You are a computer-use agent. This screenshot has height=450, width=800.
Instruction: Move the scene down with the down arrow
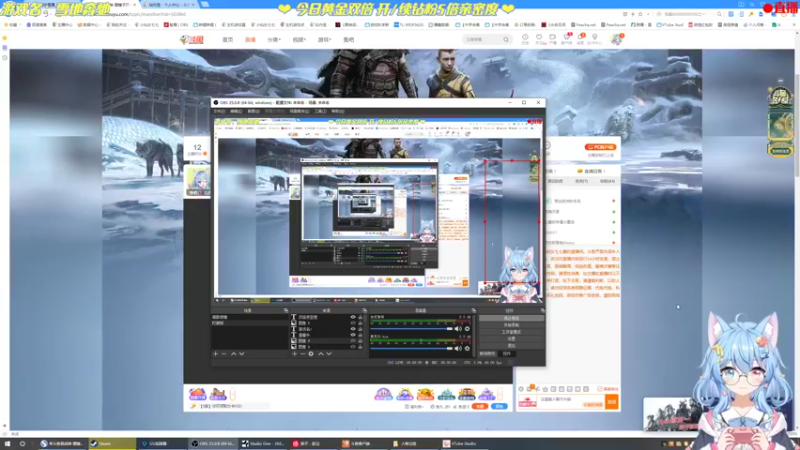pos(242,354)
